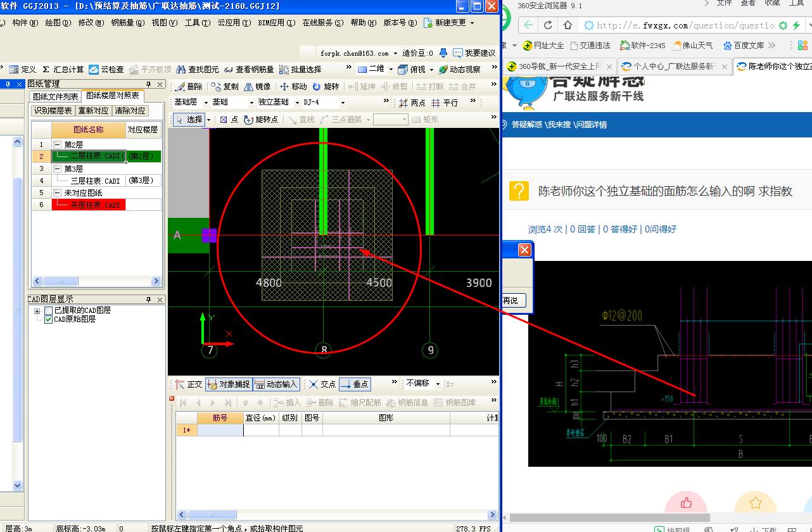The height and width of the screenshot is (532, 812).
Task: Toggle 交点 intersection snap
Action: point(322,384)
